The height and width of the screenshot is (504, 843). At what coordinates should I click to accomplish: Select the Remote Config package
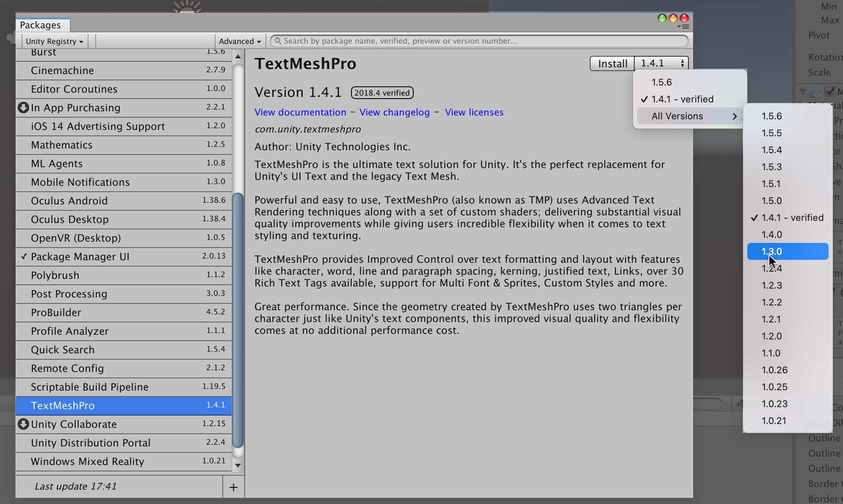point(124,368)
